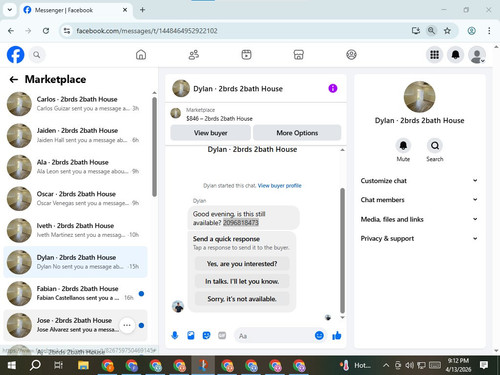Image resolution: width=500 pixels, height=375 pixels.
Task: Expand Customize chat section
Action: pyautogui.click(x=419, y=181)
